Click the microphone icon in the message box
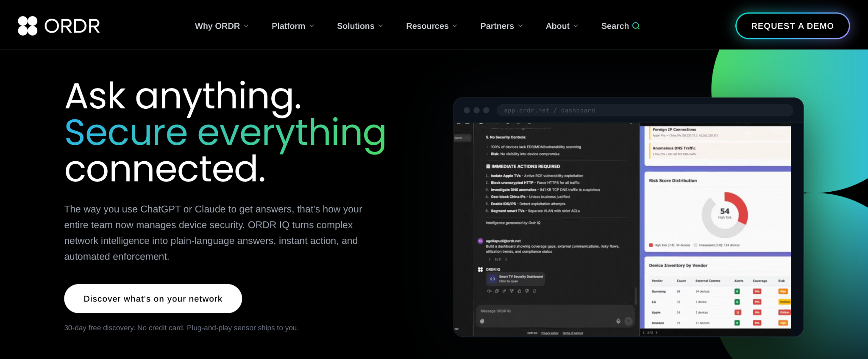868x359 pixels. point(618,321)
